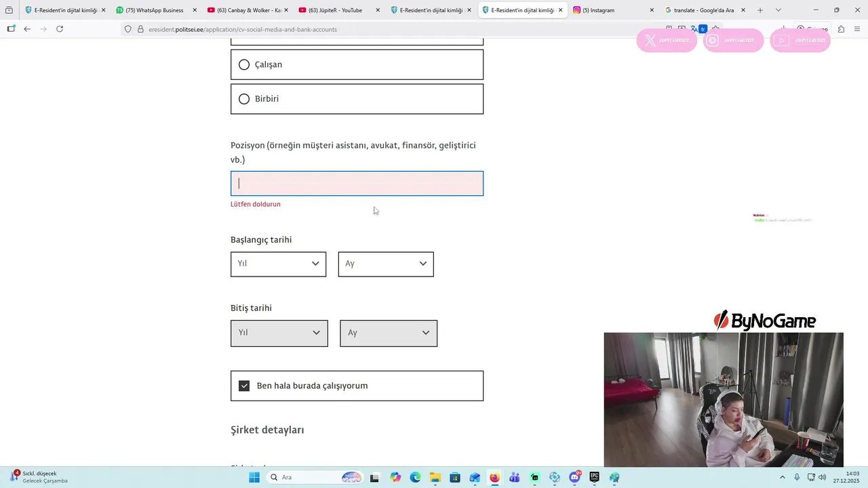
Task: Open Bitiş tarihi Ay dropdown
Action: [389, 333]
